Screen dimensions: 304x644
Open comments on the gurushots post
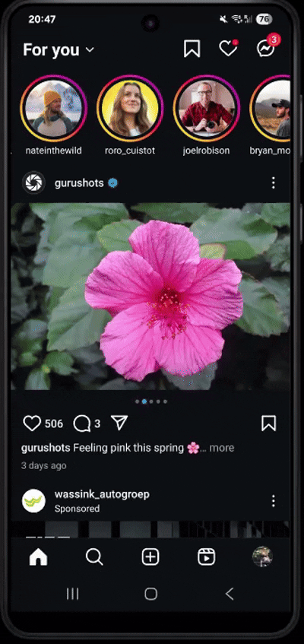82,424
